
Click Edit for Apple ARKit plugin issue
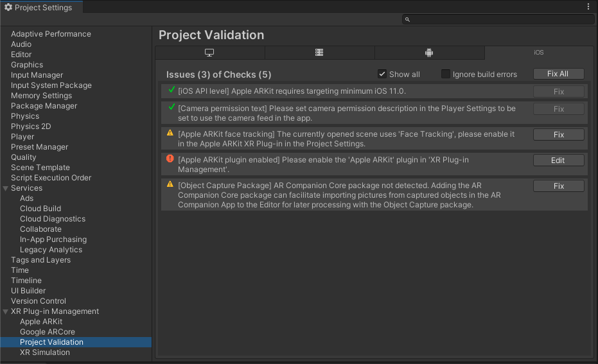558,160
